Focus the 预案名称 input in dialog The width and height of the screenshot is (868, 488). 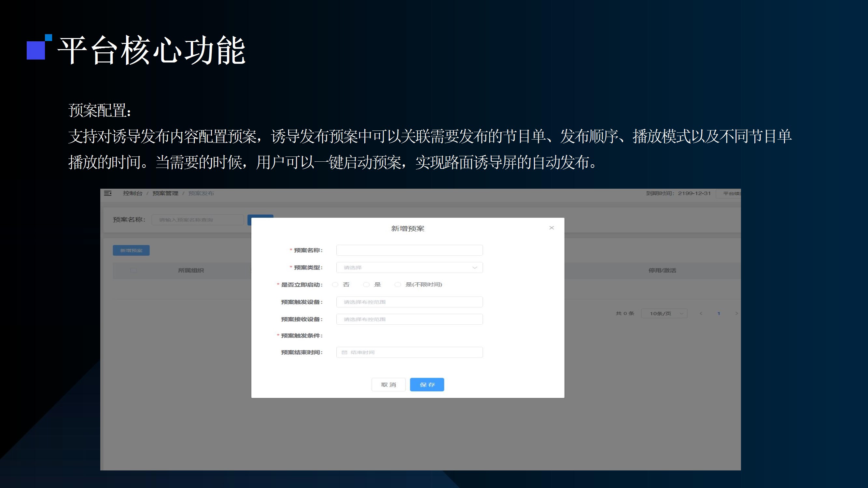click(409, 250)
